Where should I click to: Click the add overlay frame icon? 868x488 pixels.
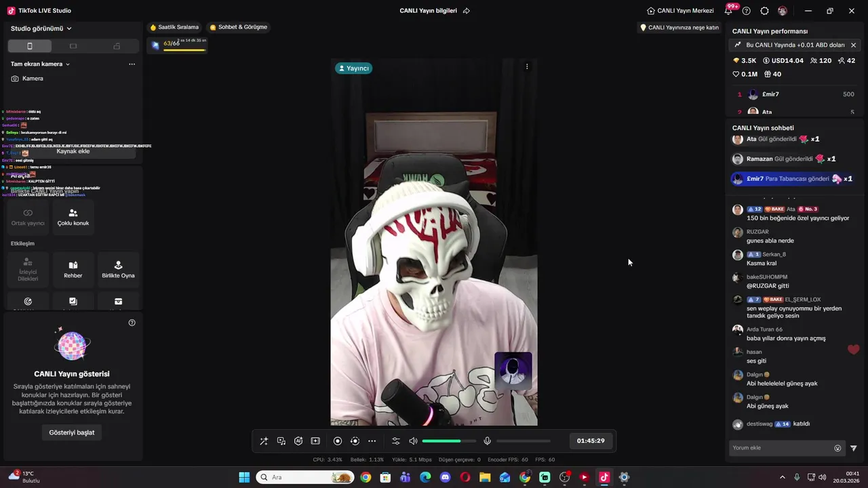point(315,441)
